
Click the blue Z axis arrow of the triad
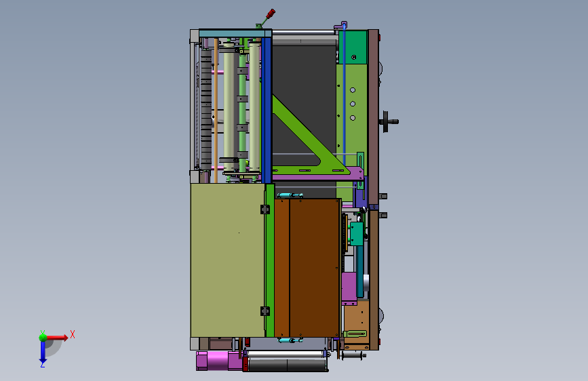[43, 352]
